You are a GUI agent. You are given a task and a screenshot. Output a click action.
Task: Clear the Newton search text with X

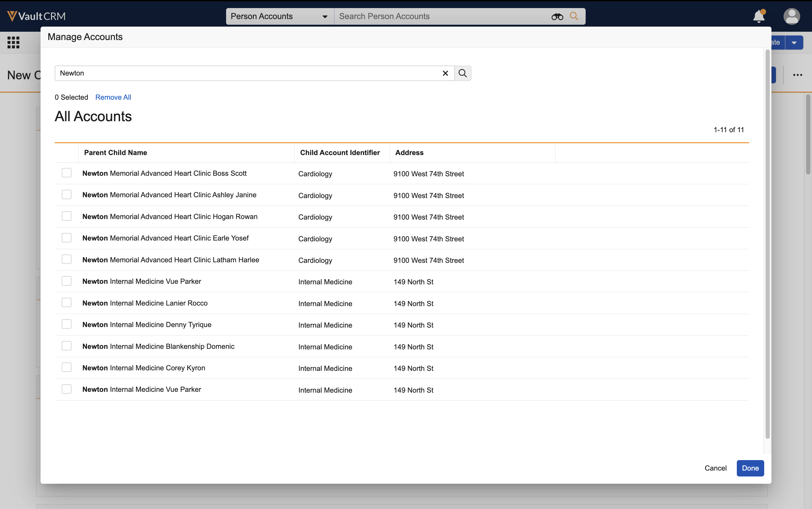(445, 73)
